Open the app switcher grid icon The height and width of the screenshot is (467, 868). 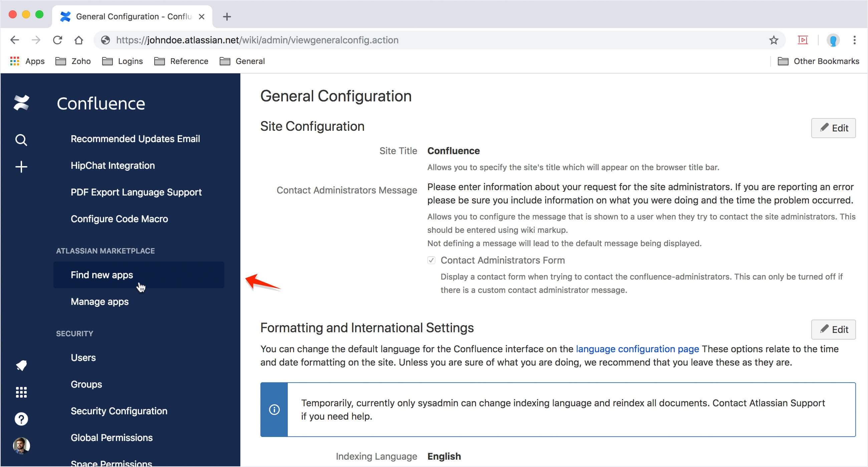(x=21, y=392)
